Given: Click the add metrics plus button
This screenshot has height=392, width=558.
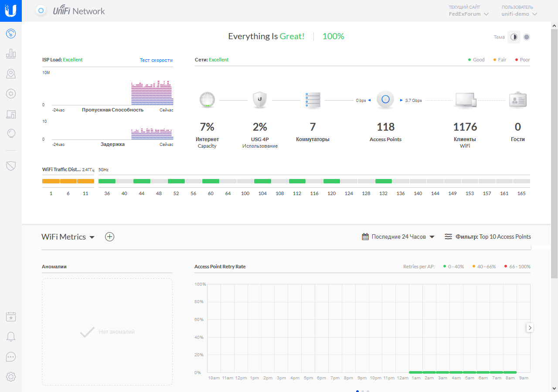Looking at the screenshot, I should click(110, 237).
